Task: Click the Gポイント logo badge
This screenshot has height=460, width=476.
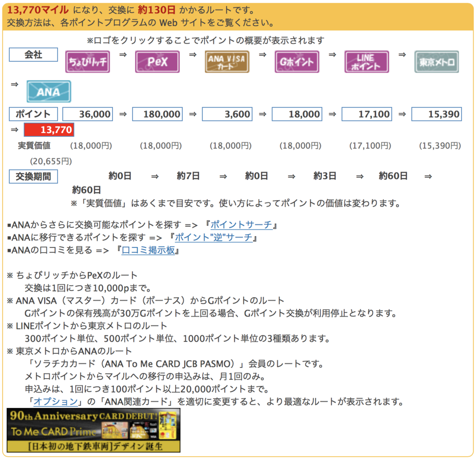Action: (297, 62)
